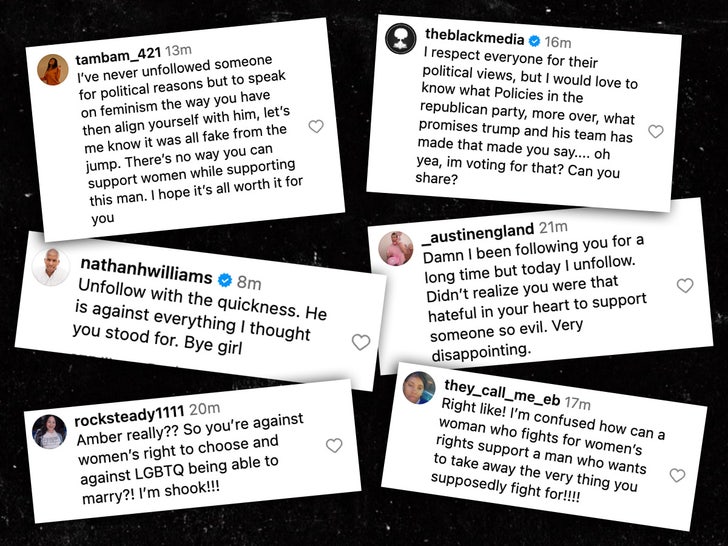Open tambam_421's profile picture
The image size is (728, 546).
point(53,69)
